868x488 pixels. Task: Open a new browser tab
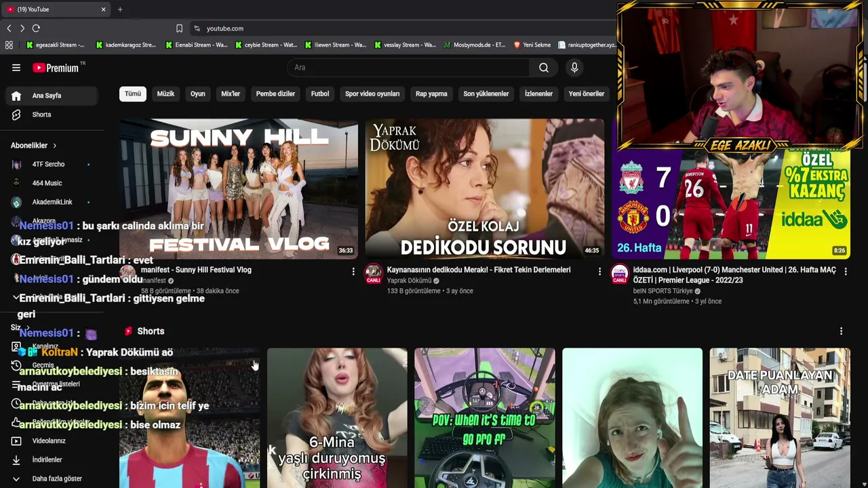[x=120, y=9]
